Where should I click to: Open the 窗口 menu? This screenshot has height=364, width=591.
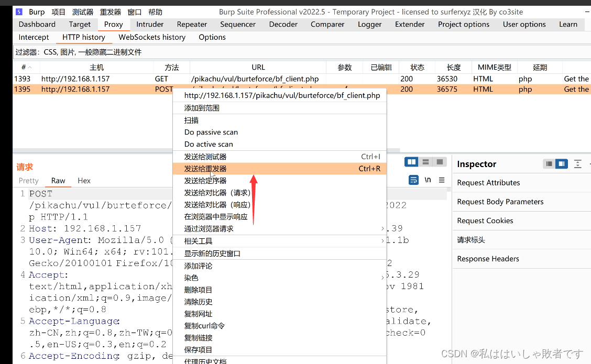coord(135,12)
